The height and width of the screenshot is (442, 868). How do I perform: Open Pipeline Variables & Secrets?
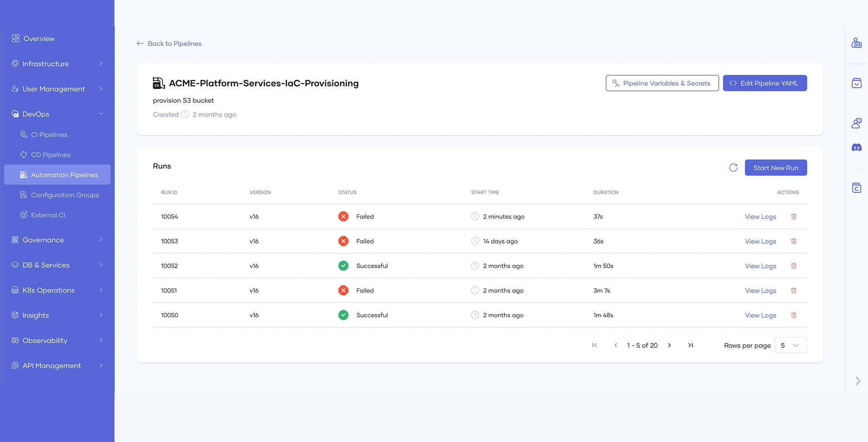[662, 83]
